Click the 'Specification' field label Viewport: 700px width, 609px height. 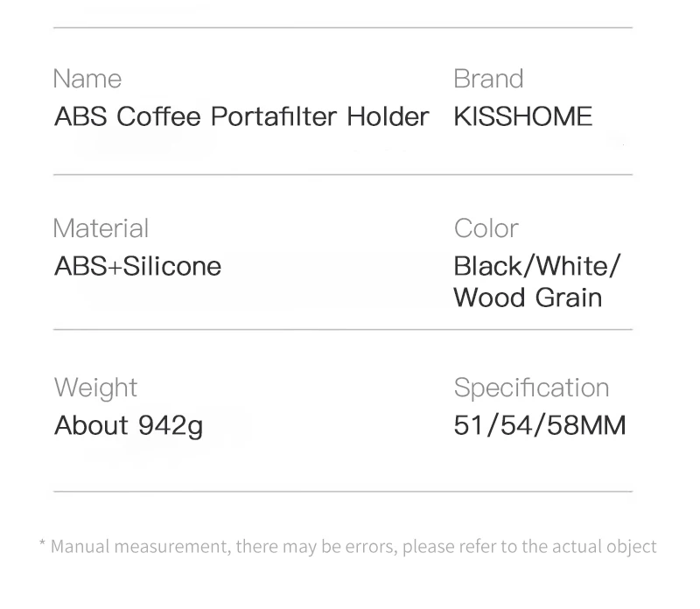pos(531,388)
